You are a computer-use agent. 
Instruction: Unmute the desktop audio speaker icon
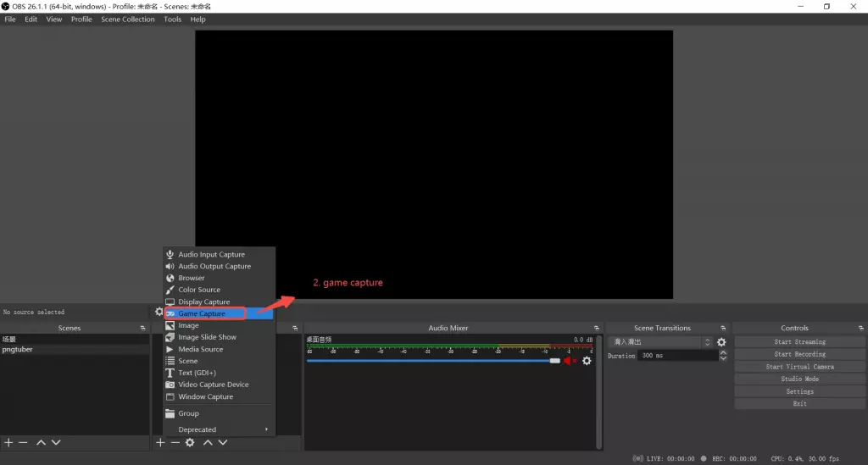(x=569, y=361)
